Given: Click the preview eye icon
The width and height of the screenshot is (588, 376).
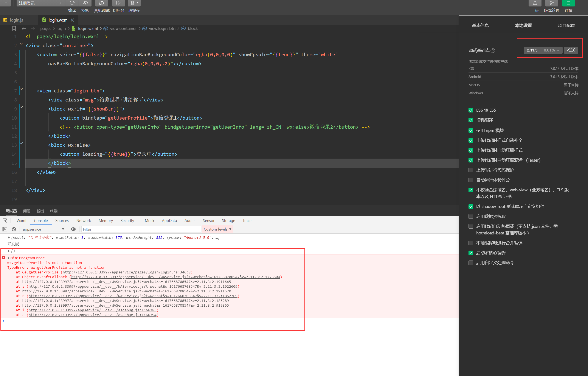Looking at the screenshot, I should (85, 3).
